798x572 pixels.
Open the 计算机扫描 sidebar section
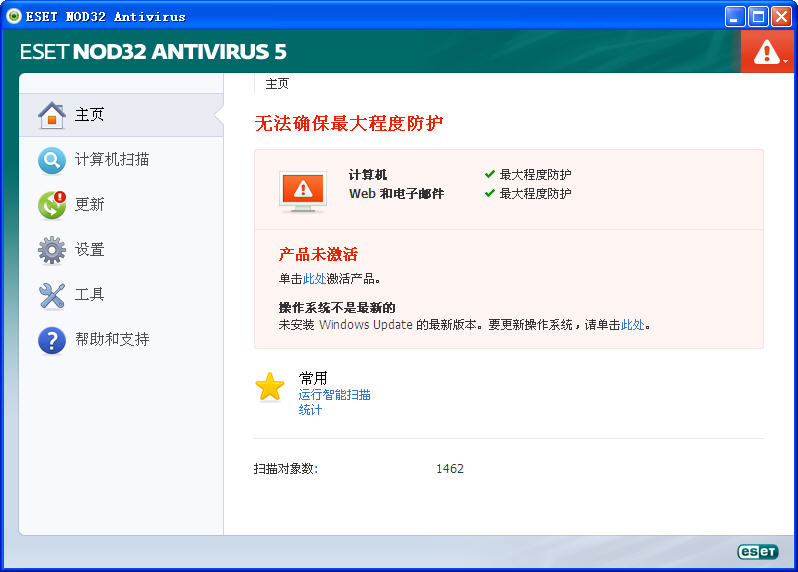121,160
